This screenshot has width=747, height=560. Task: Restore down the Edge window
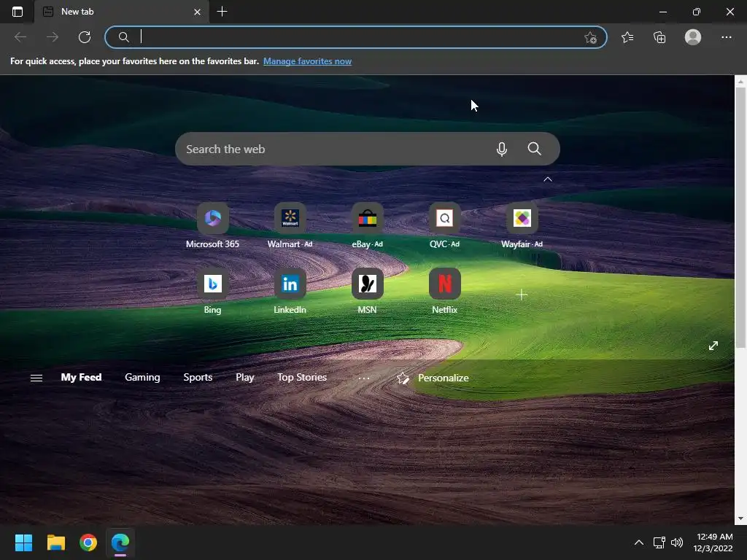click(x=696, y=12)
